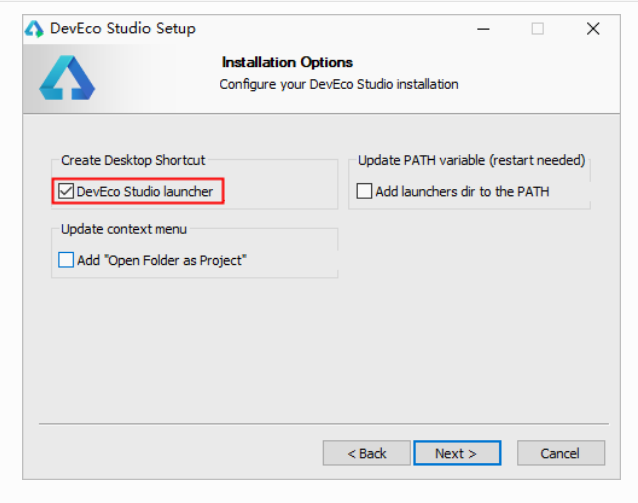Close the DevEco Studio Setup dialog

(x=593, y=29)
